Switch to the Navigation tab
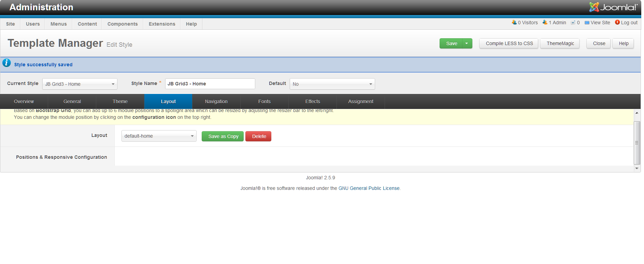 [216, 101]
